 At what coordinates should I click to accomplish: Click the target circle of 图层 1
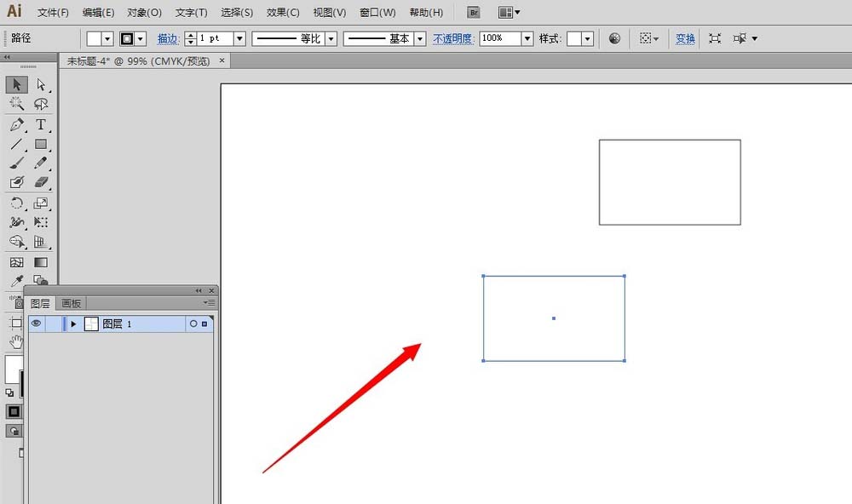[x=193, y=324]
